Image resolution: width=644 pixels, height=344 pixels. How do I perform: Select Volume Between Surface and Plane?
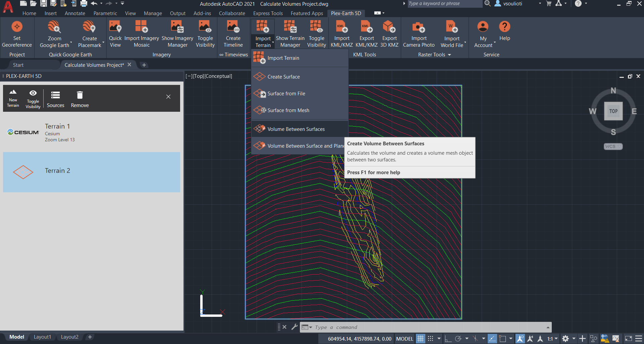pos(298,146)
